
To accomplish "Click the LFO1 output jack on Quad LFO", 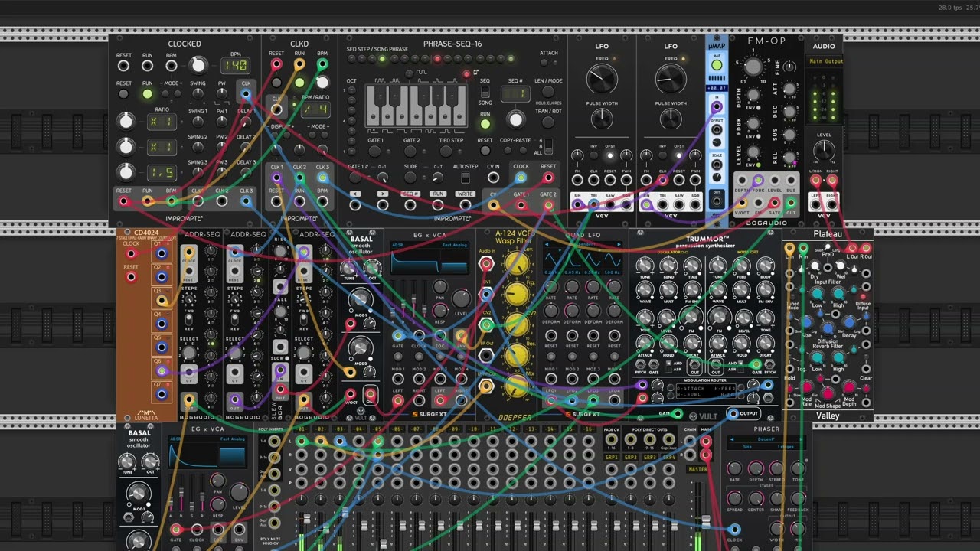I will point(550,400).
